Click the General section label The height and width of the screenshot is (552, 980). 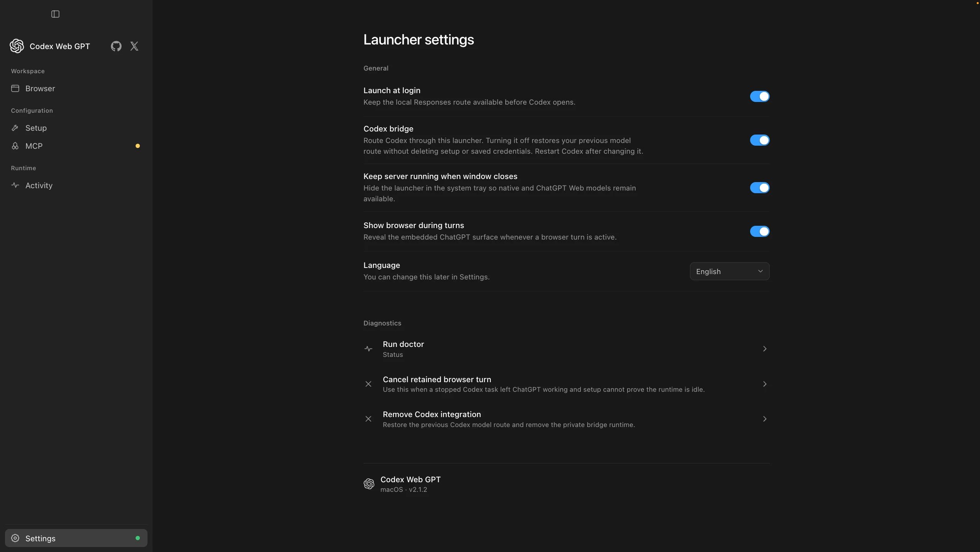pos(376,68)
